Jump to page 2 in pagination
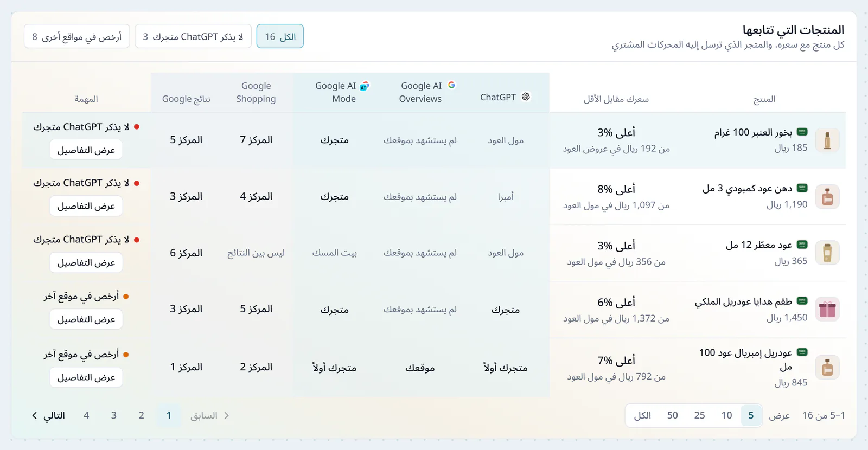 [x=141, y=415]
